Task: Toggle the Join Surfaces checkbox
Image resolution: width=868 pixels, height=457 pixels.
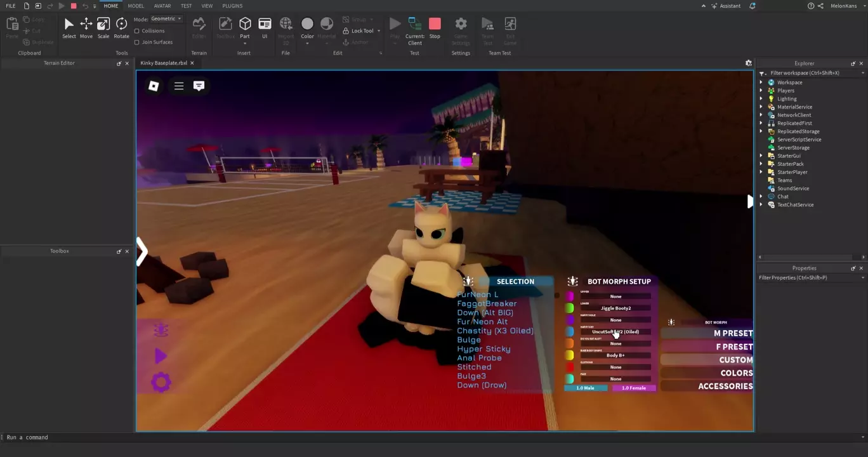Action: [x=137, y=43]
